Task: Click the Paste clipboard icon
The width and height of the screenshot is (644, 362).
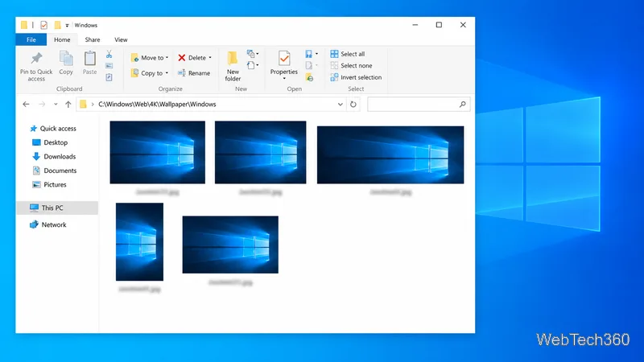Action: click(89, 59)
